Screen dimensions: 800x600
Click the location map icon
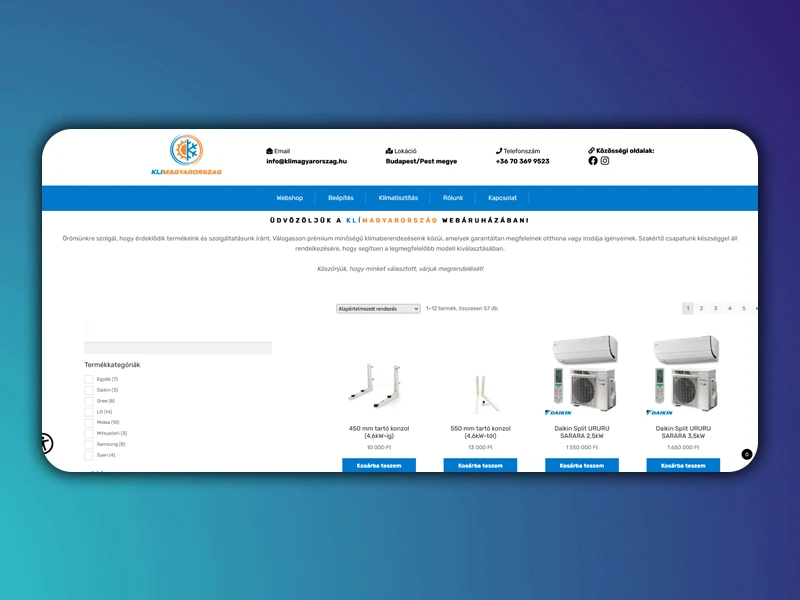(389, 151)
